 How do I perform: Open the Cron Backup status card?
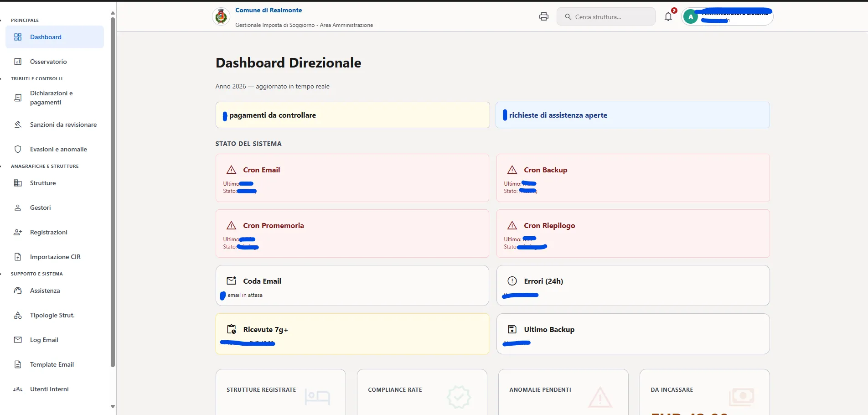tap(633, 178)
